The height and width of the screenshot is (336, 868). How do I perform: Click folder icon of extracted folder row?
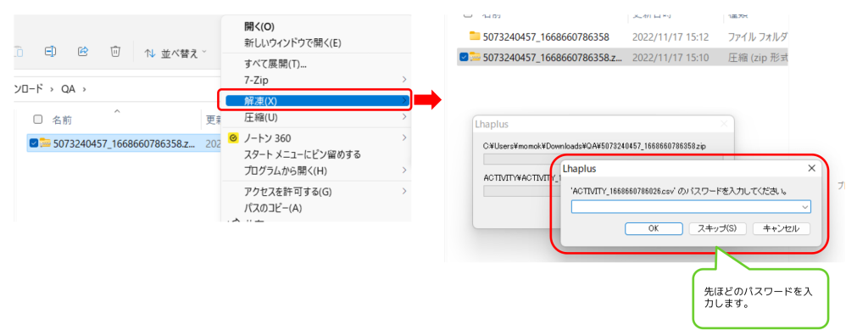(475, 36)
